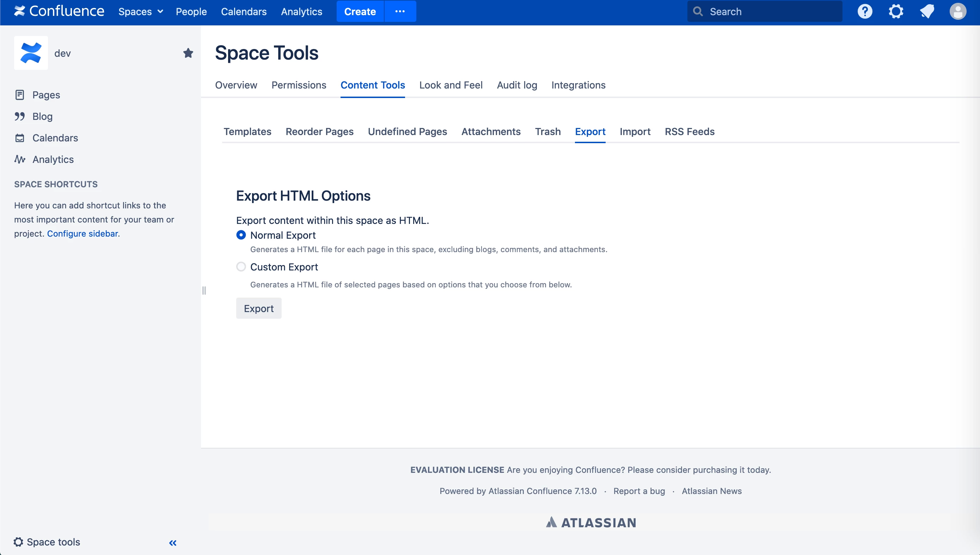Image resolution: width=980 pixels, height=555 pixels.
Task: Click the Configure sidebar link
Action: tap(82, 233)
